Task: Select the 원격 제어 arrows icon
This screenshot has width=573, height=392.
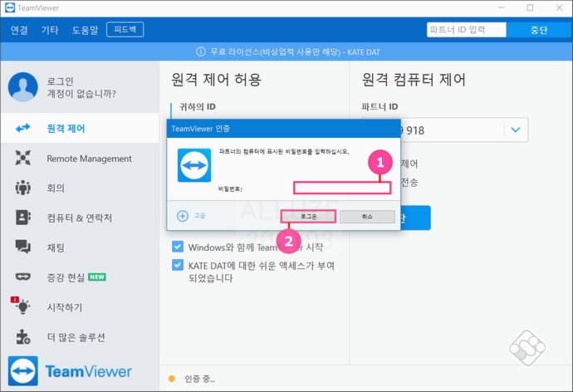Action: coord(23,128)
